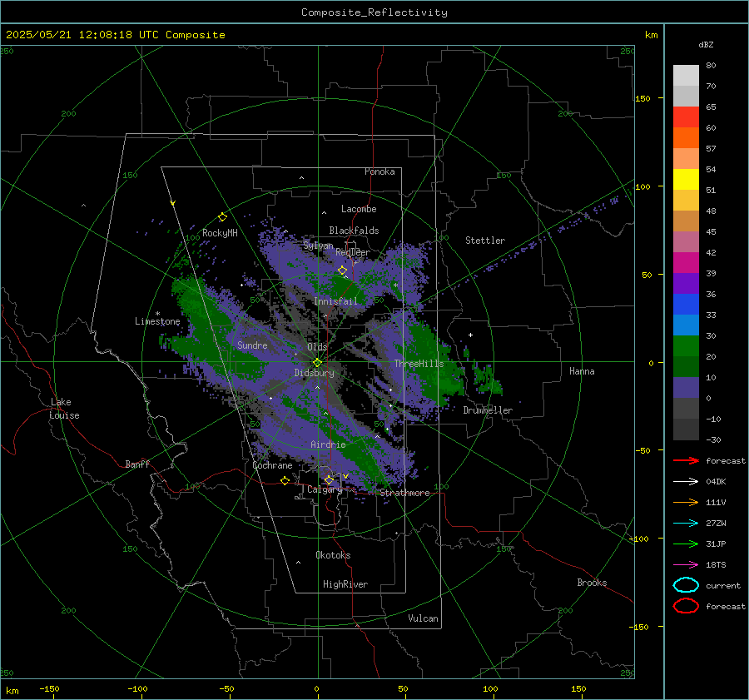749x700 pixels.
Task: Click the Lacombe label
Action: (x=359, y=209)
